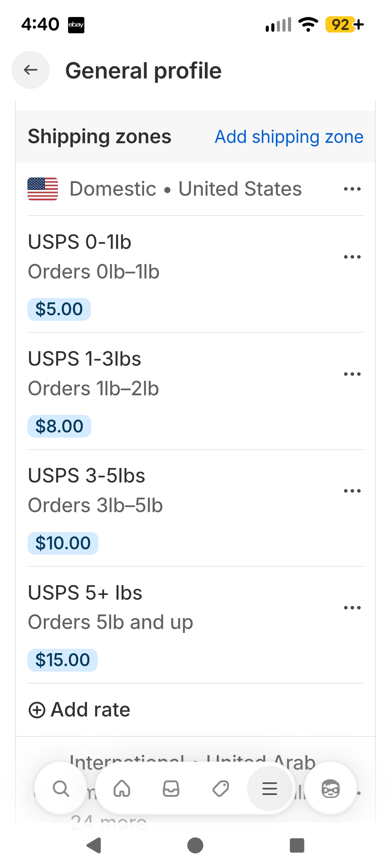Tap the US flag icon
The width and height of the screenshot is (391, 868).
point(43,189)
